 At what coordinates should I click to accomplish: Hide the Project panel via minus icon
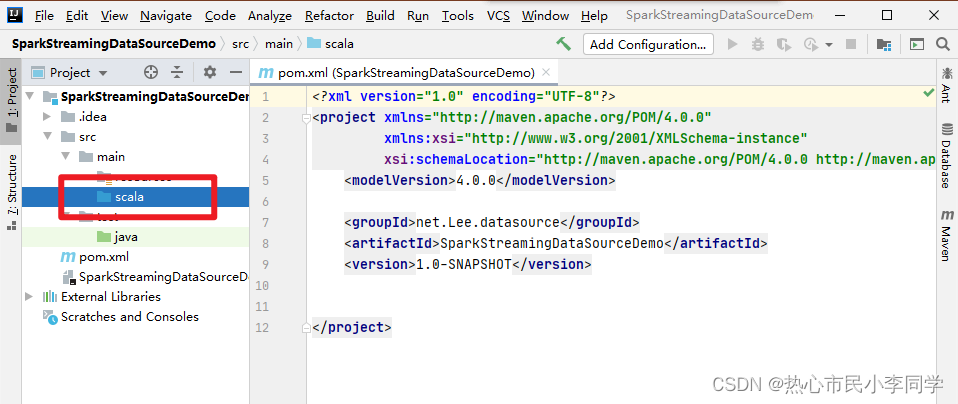pos(236,73)
